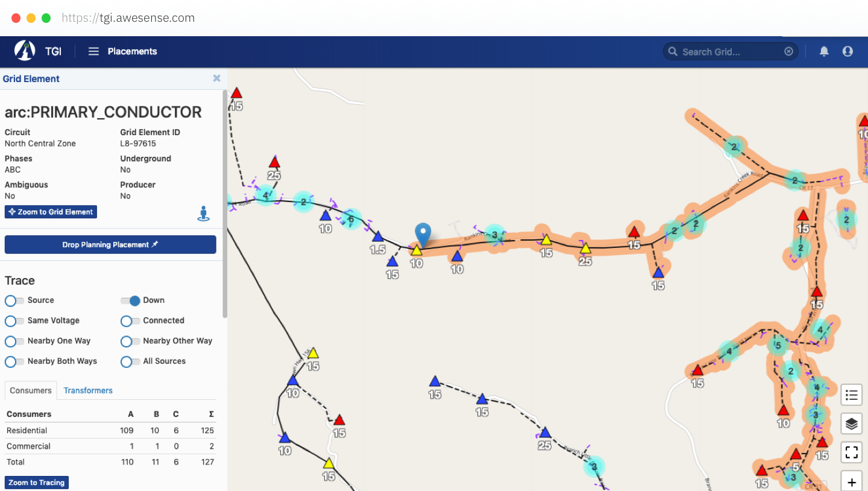Disable the Down trace toggle
This screenshot has height=491, width=868.
[x=129, y=300]
